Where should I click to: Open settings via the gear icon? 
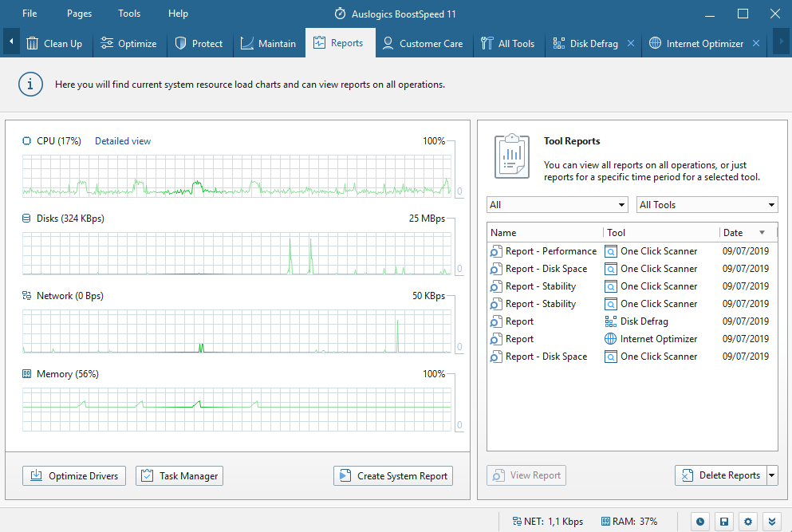click(x=747, y=522)
